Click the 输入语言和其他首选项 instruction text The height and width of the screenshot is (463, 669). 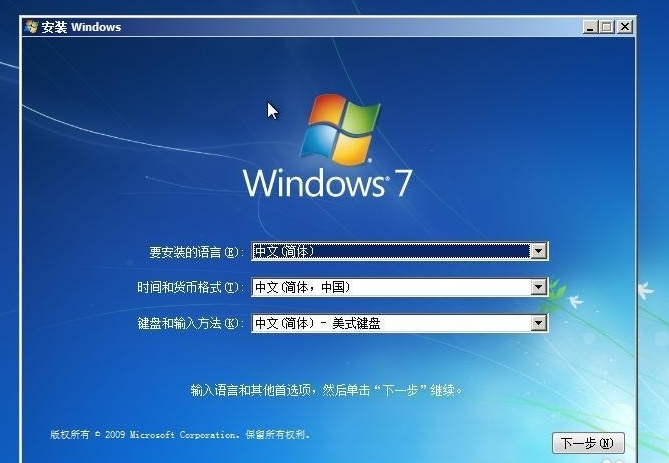326,390
